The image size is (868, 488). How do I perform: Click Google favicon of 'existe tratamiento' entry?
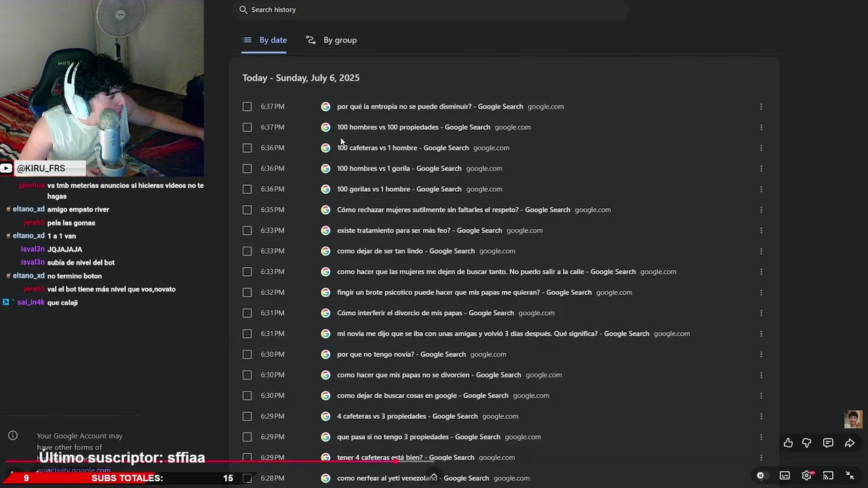tap(325, 230)
